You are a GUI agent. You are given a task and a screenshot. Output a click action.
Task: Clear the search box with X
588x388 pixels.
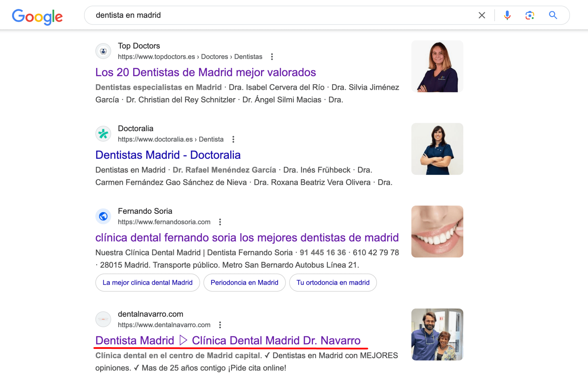point(482,15)
